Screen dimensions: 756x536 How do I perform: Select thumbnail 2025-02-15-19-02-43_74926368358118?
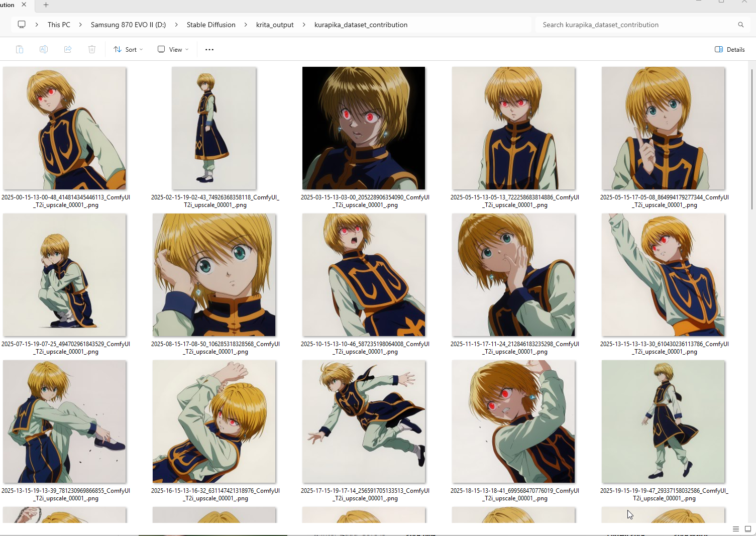point(214,128)
